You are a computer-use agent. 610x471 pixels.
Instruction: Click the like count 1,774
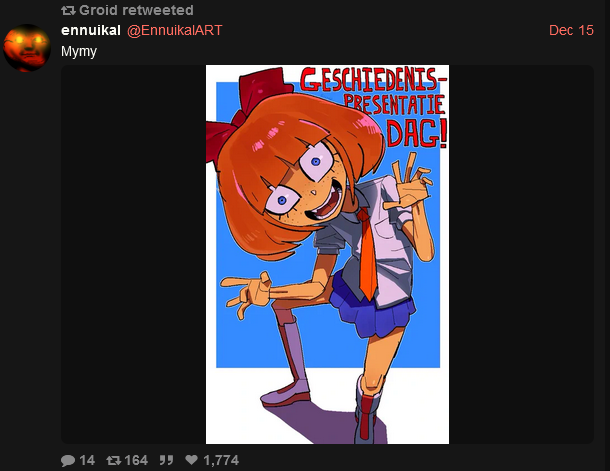point(221,460)
